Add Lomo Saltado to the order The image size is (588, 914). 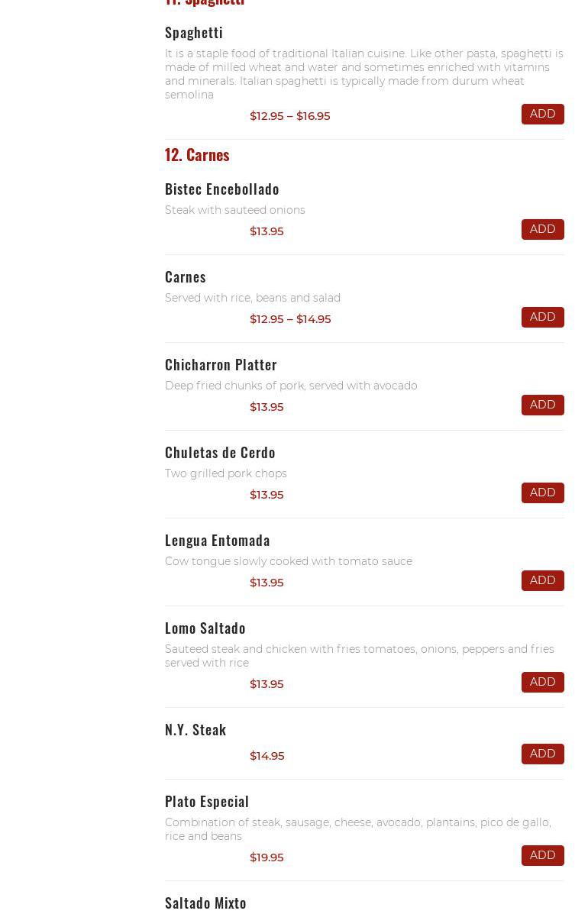tap(542, 682)
